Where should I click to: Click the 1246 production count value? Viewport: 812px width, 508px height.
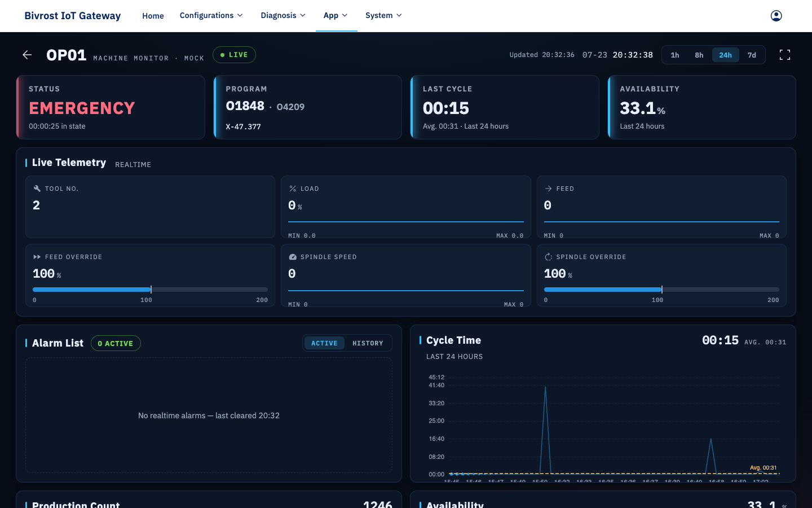pyautogui.click(x=378, y=504)
